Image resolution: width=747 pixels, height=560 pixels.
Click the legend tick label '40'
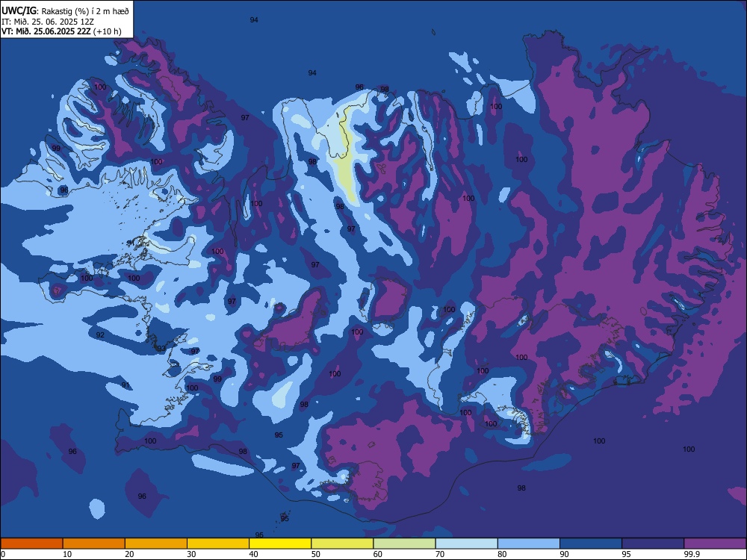coord(253,554)
